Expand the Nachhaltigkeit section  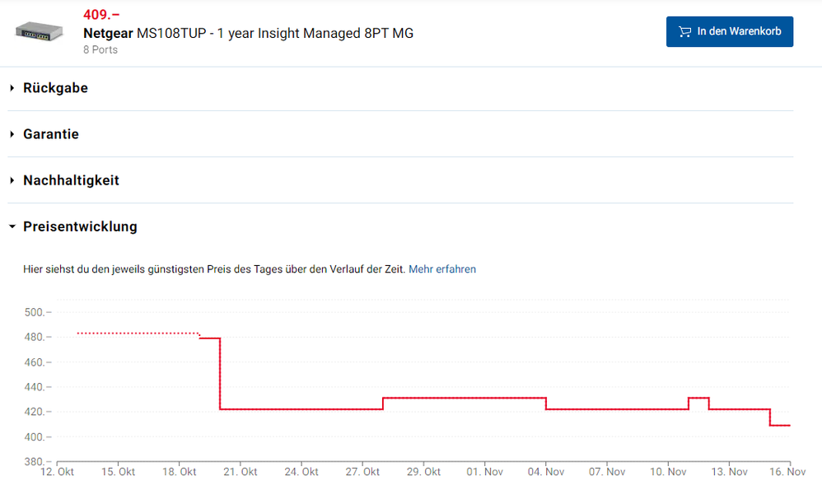(71, 180)
